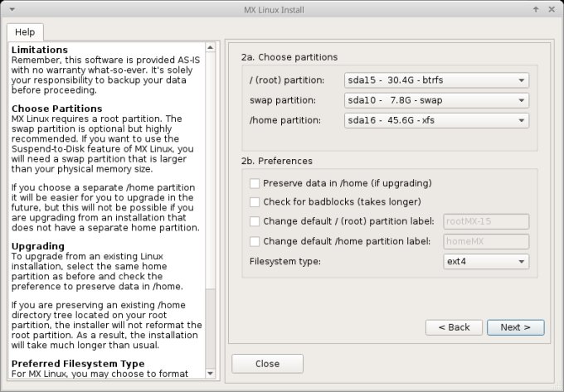Check Change default /home partition label box
The image size is (564, 392).
click(255, 241)
